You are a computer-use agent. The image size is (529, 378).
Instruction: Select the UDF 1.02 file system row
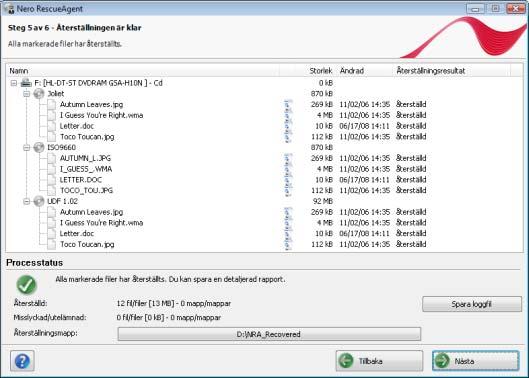[x=62, y=201]
